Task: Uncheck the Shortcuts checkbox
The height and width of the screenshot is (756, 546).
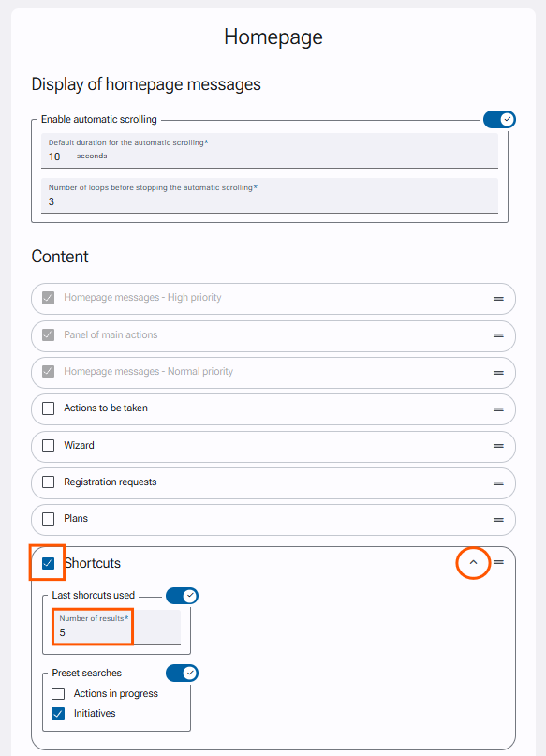Action: (x=48, y=563)
